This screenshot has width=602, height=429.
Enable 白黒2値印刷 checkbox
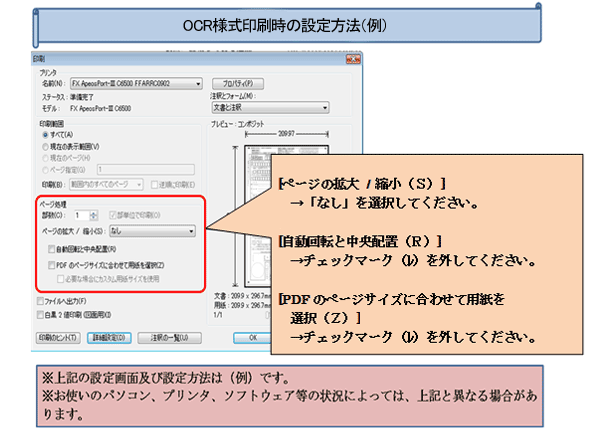point(38,313)
